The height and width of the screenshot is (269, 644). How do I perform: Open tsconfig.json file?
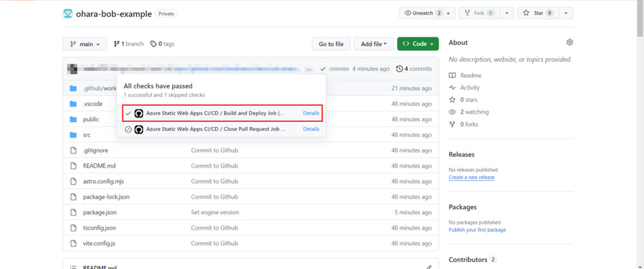click(99, 228)
